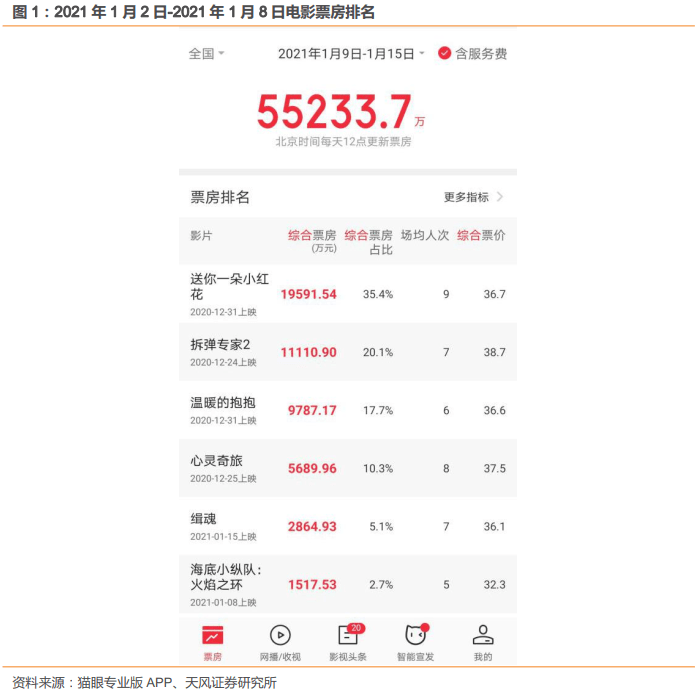This screenshot has width=700, height=696.
Task: Select the 10.3% share value
Action: pyautogui.click(x=378, y=468)
